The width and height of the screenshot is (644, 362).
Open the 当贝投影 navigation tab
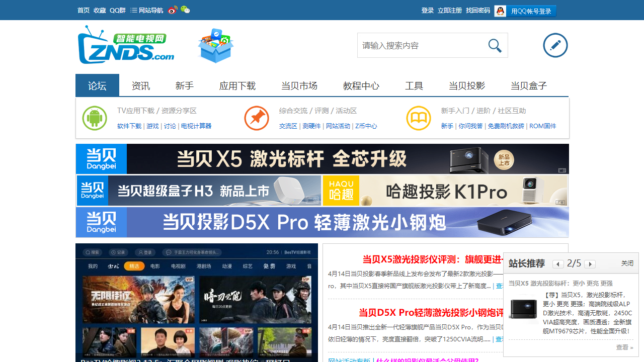click(x=467, y=85)
